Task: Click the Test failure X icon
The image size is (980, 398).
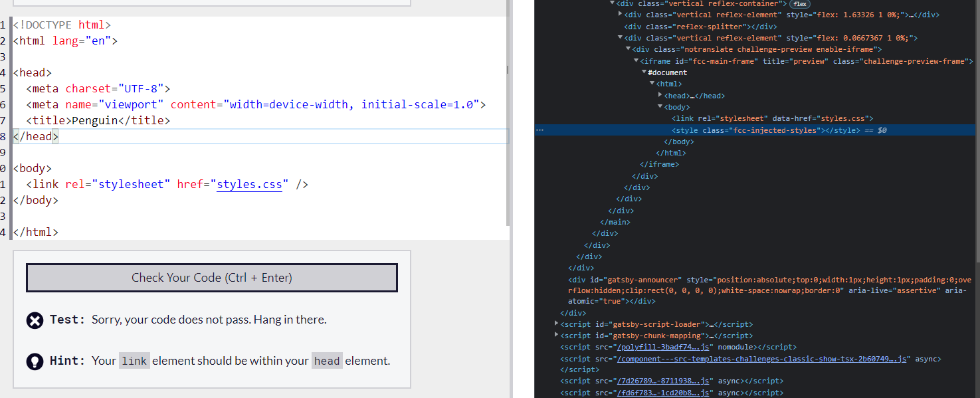Action: 35,320
